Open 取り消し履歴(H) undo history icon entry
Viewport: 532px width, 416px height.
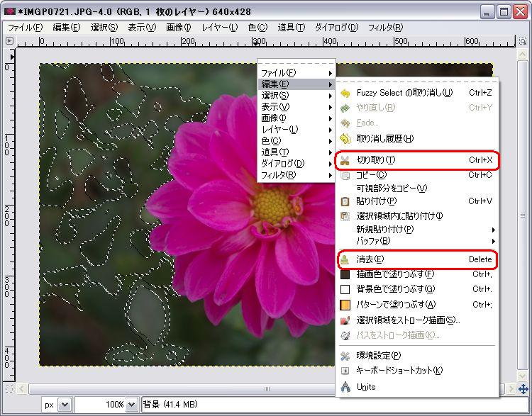tap(345, 139)
